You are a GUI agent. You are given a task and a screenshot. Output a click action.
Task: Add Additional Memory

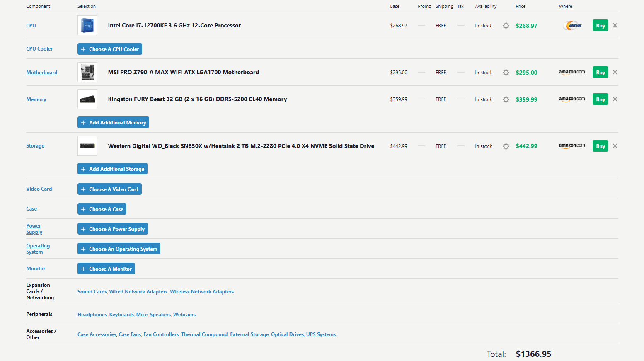(x=113, y=122)
